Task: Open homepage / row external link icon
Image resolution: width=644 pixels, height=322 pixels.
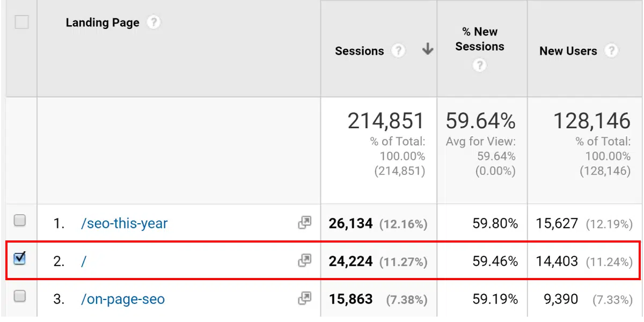Action: pos(304,261)
